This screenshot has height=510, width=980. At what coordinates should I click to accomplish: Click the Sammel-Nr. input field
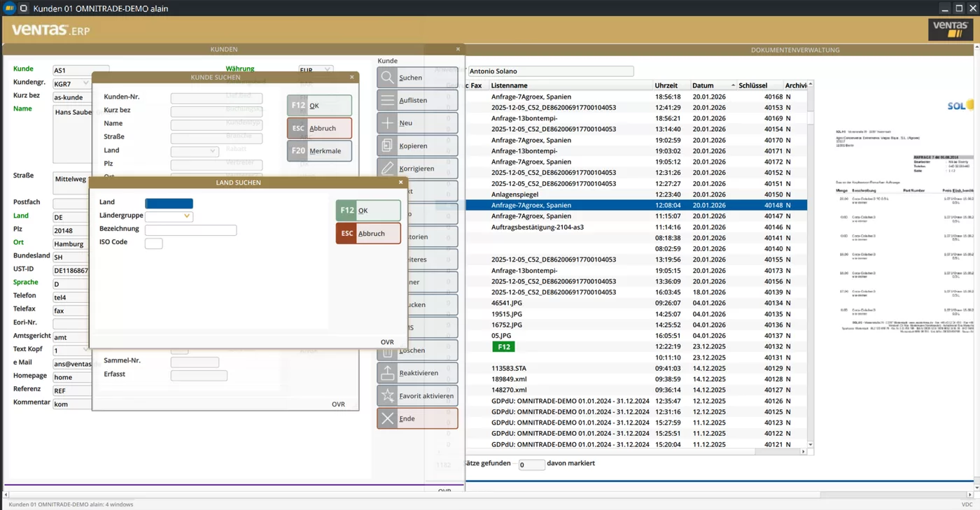[195, 362]
